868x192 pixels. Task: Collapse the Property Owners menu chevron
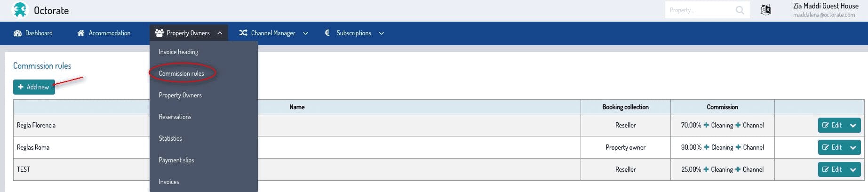pos(220,33)
